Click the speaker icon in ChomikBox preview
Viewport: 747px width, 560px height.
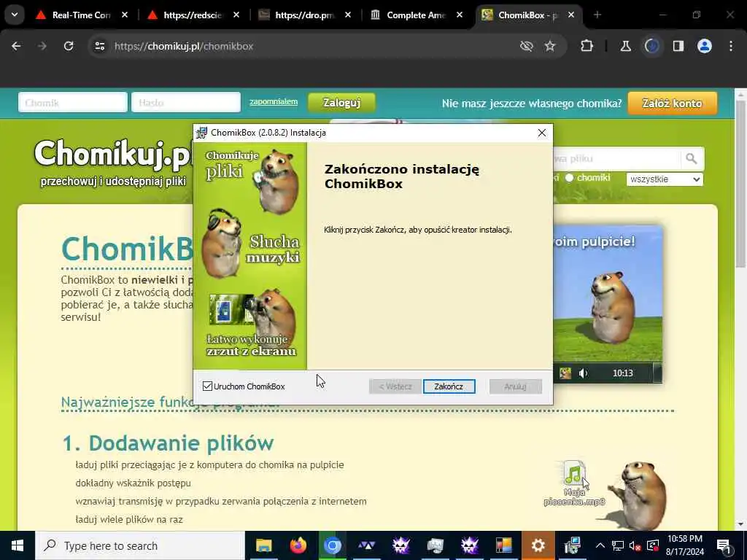pyautogui.click(x=583, y=373)
